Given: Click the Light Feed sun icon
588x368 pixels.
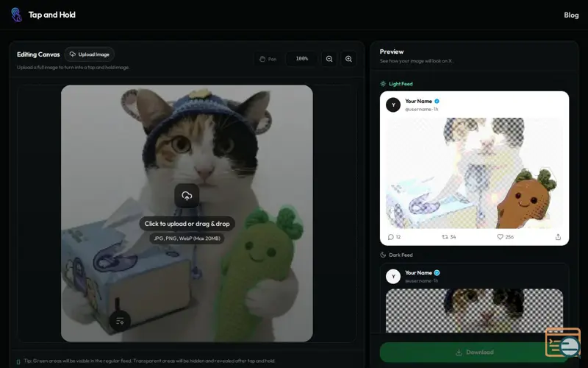Looking at the screenshot, I should [x=383, y=84].
